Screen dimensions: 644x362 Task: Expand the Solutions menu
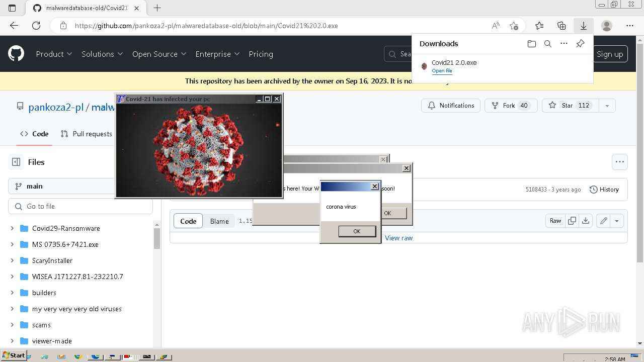(102, 54)
